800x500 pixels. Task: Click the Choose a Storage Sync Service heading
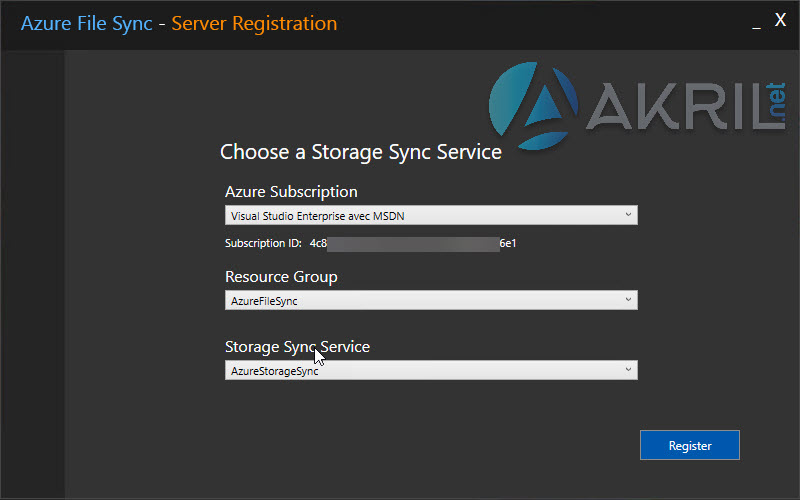pyautogui.click(x=361, y=152)
